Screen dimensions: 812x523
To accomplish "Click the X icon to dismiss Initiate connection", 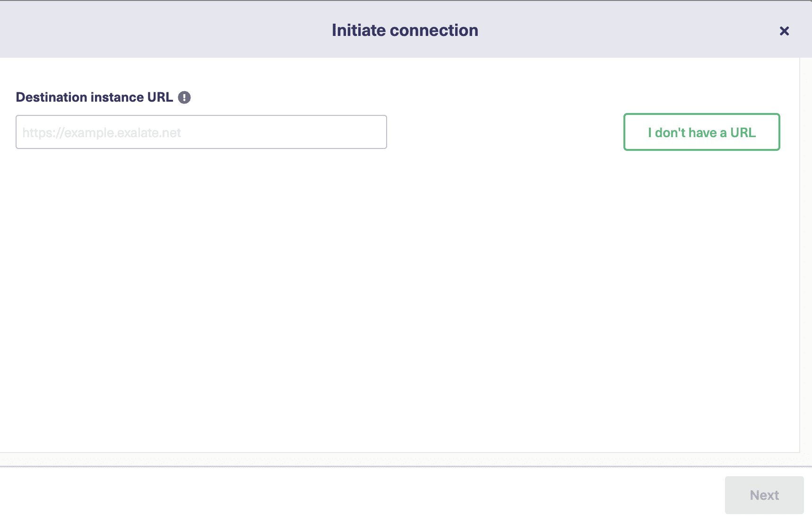I will tap(784, 31).
